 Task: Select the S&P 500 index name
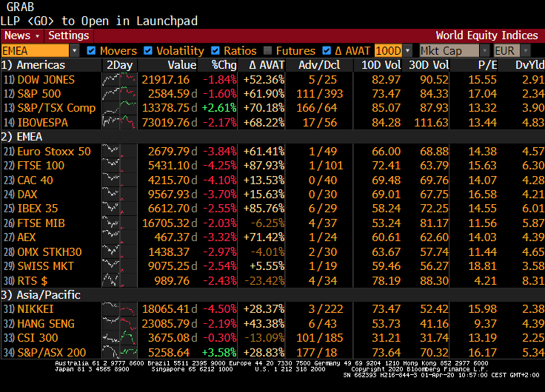[x=39, y=94]
